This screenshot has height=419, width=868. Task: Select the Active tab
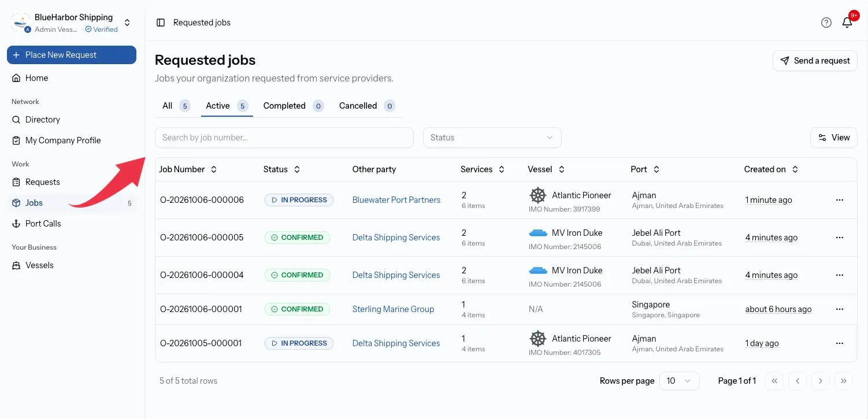(227, 106)
